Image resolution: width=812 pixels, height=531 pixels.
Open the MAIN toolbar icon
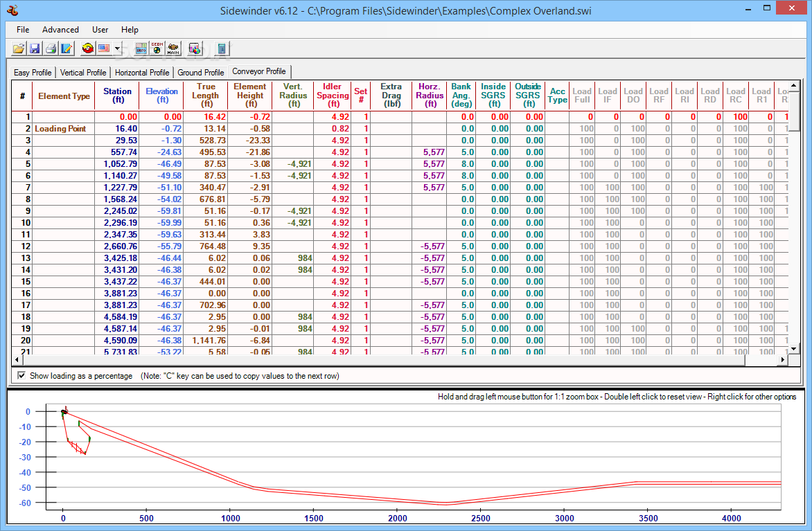coord(173,48)
